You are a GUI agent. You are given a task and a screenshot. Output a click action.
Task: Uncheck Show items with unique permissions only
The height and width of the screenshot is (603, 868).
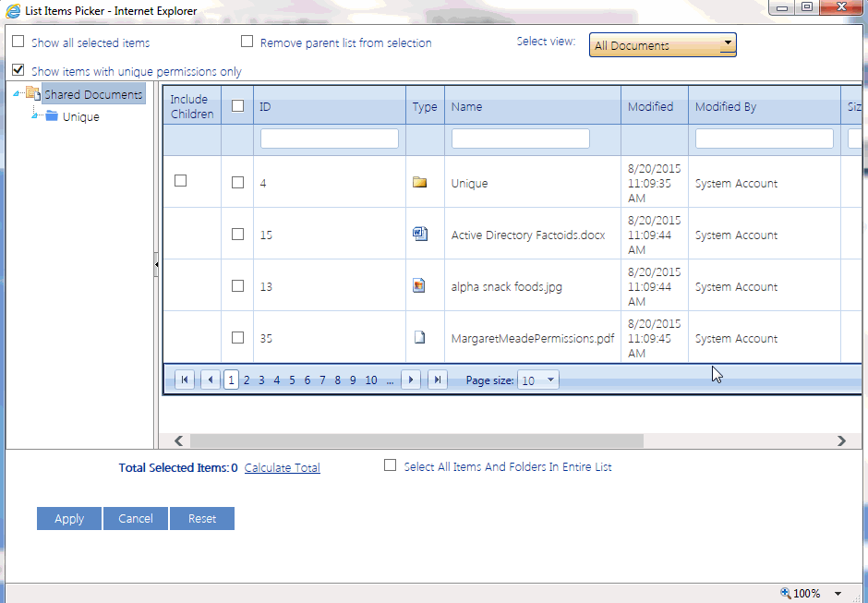click(x=17, y=71)
